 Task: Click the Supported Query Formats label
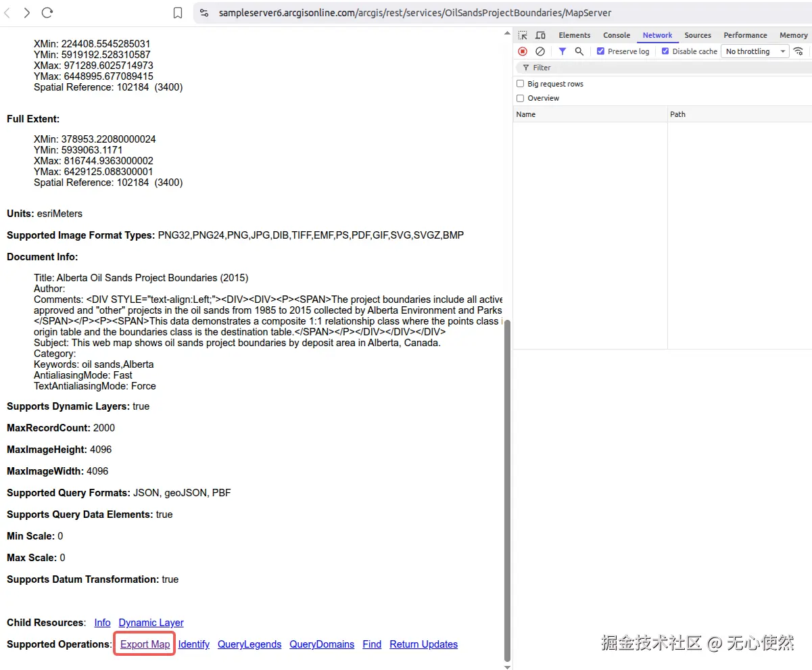tap(68, 493)
